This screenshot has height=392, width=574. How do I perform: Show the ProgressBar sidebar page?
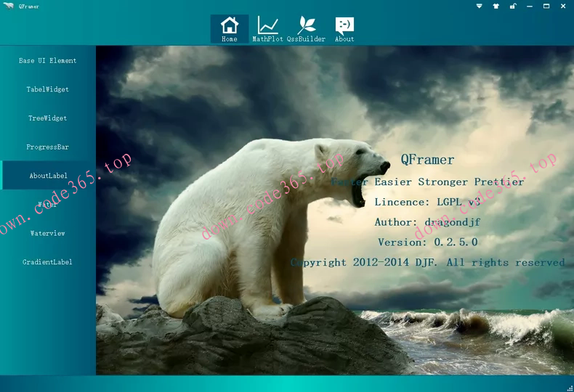pos(48,147)
